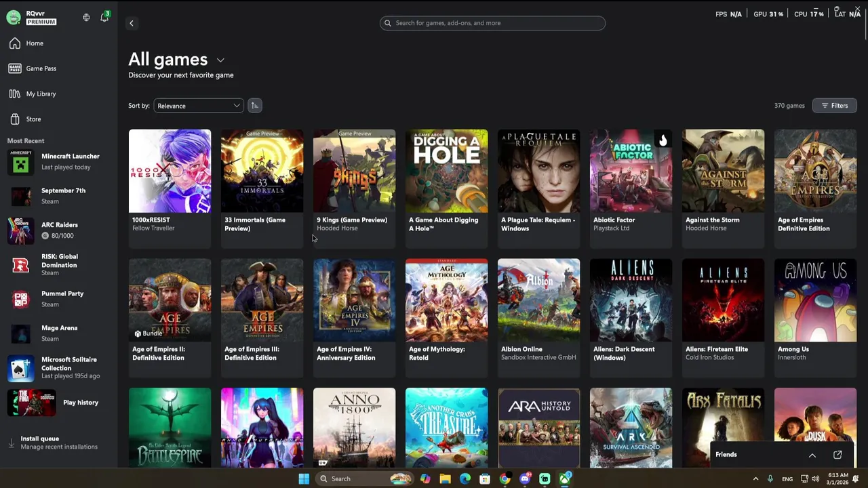The image size is (868, 488).
Task: Click the ENG language indicator
Action: [787, 479]
